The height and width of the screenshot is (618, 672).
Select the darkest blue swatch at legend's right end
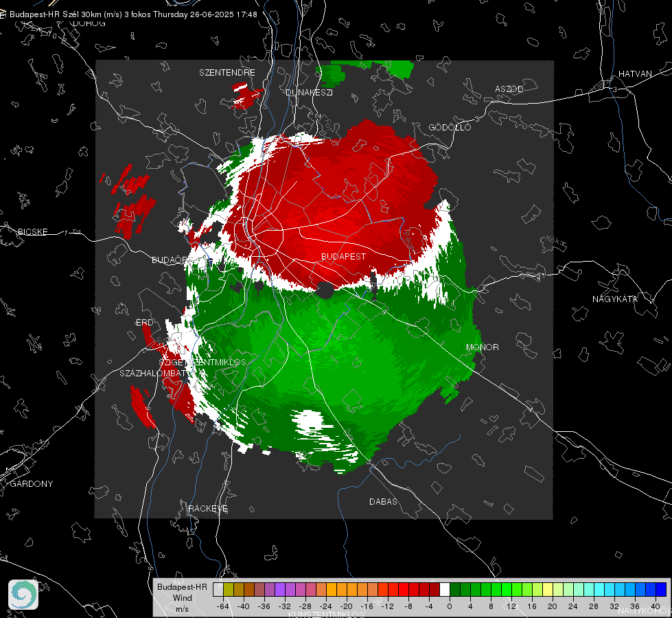coord(661,589)
